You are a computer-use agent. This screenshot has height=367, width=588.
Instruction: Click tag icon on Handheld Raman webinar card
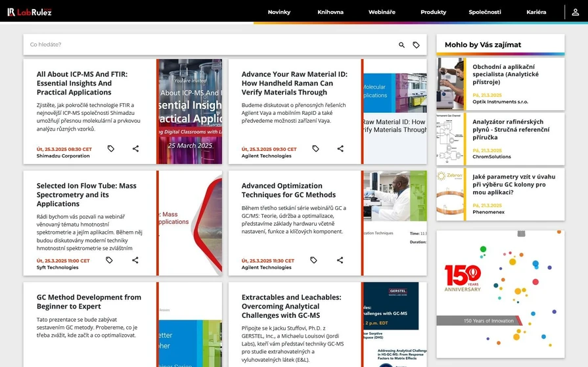pos(315,149)
